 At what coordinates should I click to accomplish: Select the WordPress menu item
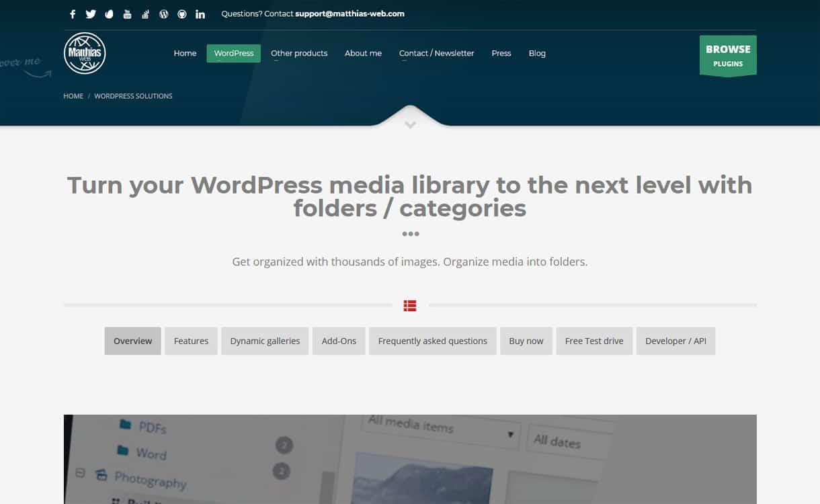[234, 53]
